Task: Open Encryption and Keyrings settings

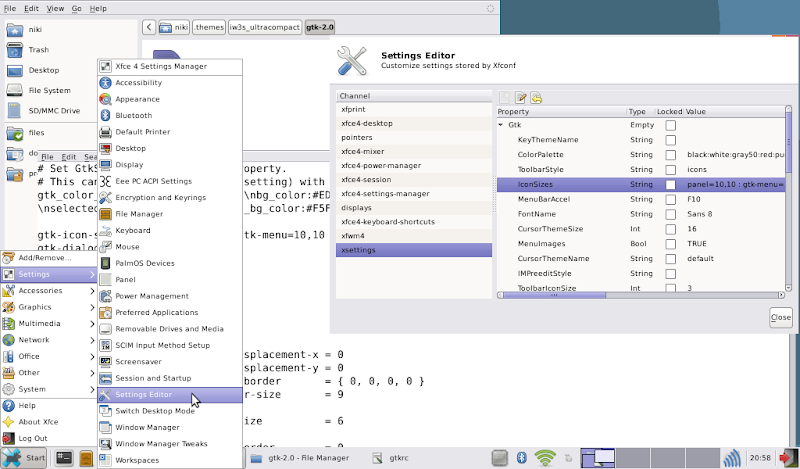Action: click(170, 198)
